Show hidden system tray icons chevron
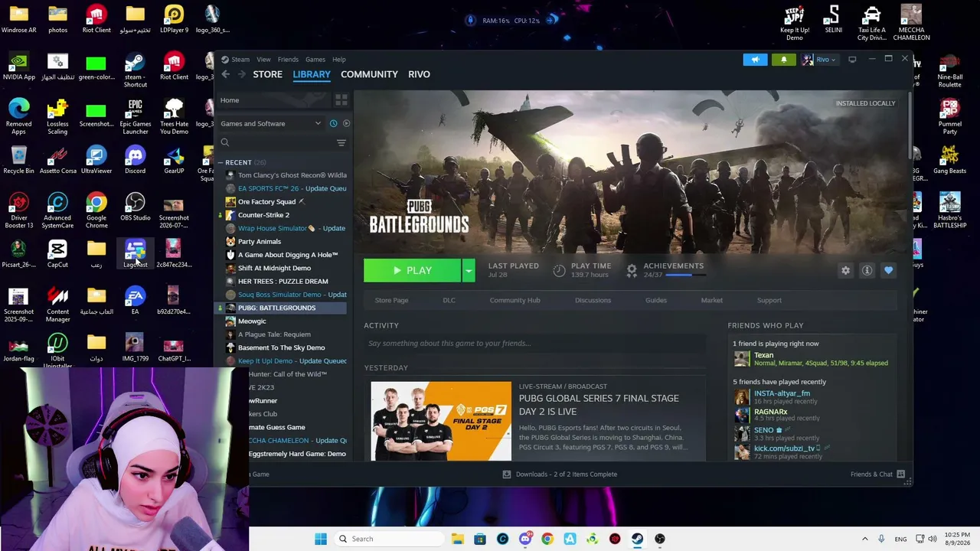The image size is (980, 551). click(x=865, y=539)
